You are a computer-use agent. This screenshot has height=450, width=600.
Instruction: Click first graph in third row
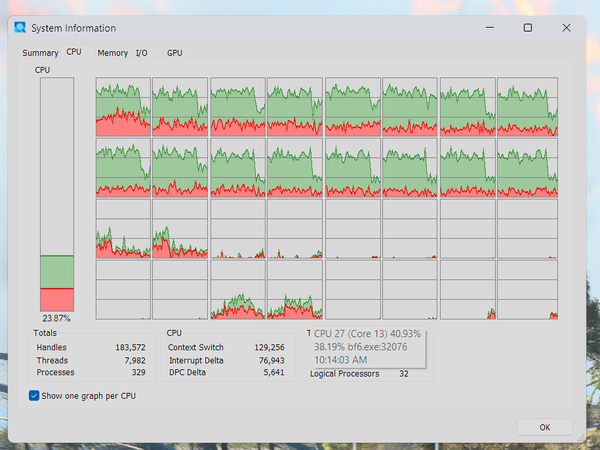tap(123, 228)
